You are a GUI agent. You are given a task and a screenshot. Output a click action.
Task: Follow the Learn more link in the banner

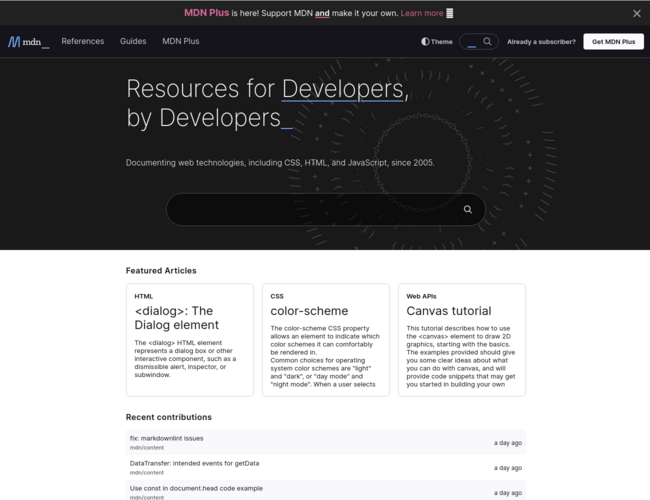(x=422, y=13)
